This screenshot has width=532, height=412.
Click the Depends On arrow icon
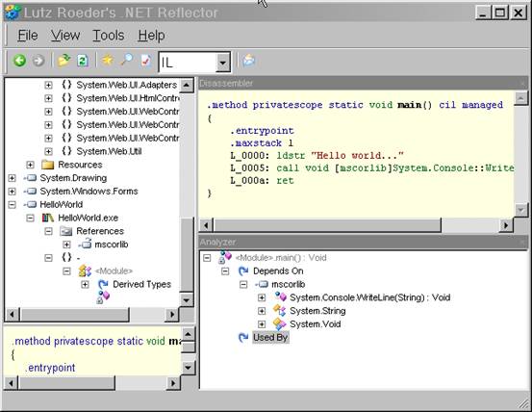(x=243, y=270)
